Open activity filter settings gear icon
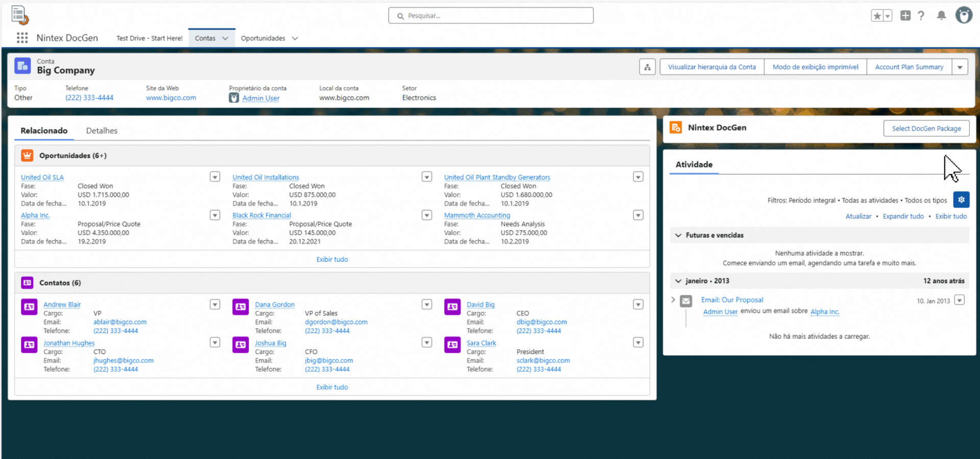This screenshot has width=980, height=459. pyautogui.click(x=961, y=200)
